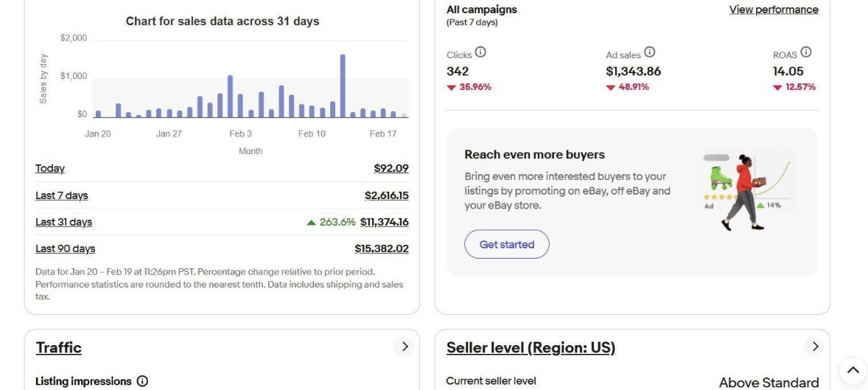868x390 pixels.
Task: Expand the Seller level section chevron
Action: [814, 347]
